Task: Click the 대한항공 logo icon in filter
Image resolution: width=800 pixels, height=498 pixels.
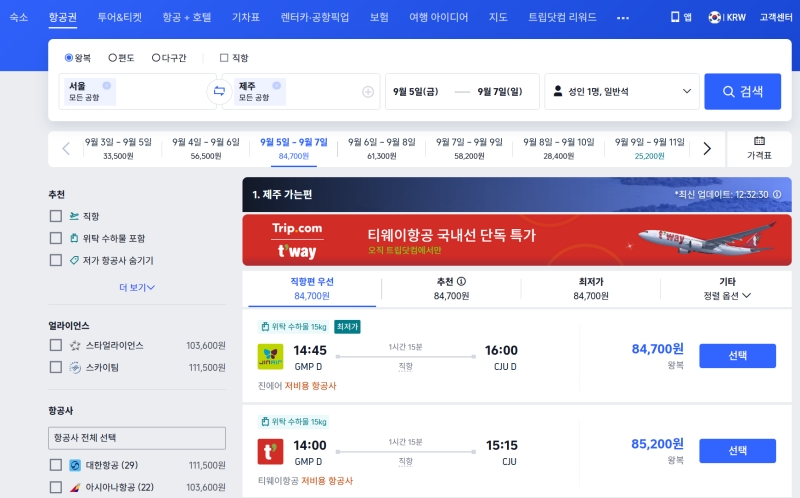Action: coord(75,465)
